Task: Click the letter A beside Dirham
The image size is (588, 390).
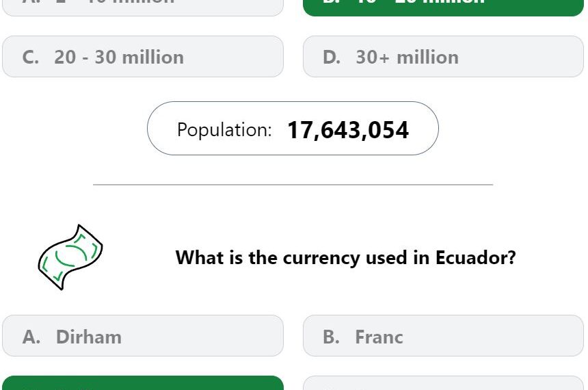Action: (31, 337)
